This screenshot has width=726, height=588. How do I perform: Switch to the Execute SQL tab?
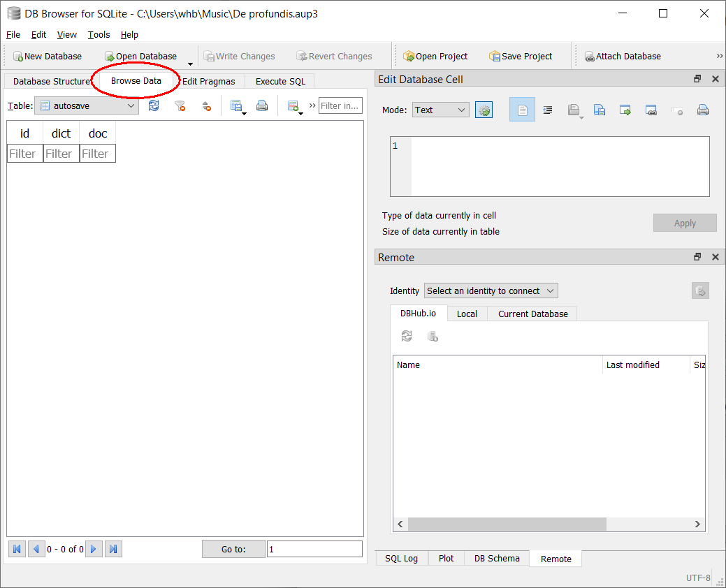point(280,81)
